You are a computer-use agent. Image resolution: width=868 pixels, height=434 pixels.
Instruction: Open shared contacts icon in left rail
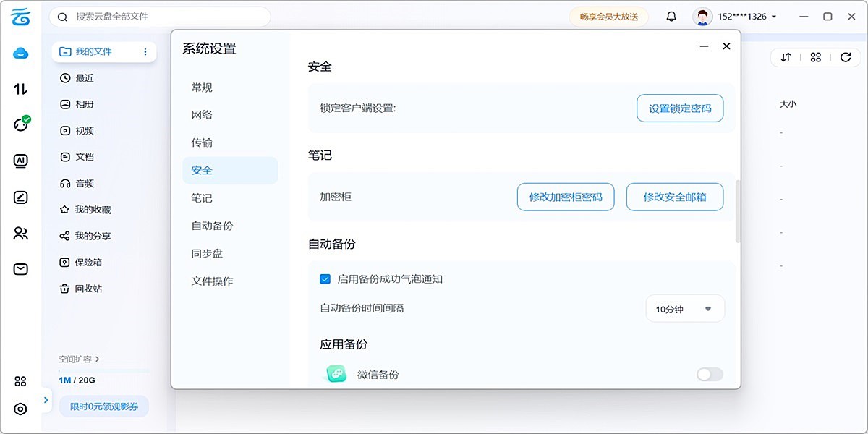coord(20,233)
